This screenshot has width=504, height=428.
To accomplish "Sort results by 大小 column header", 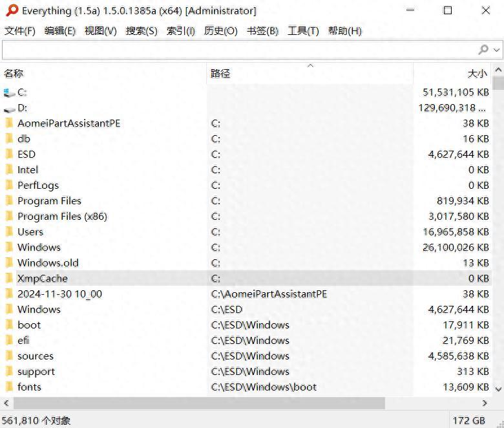I will point(477,74).
